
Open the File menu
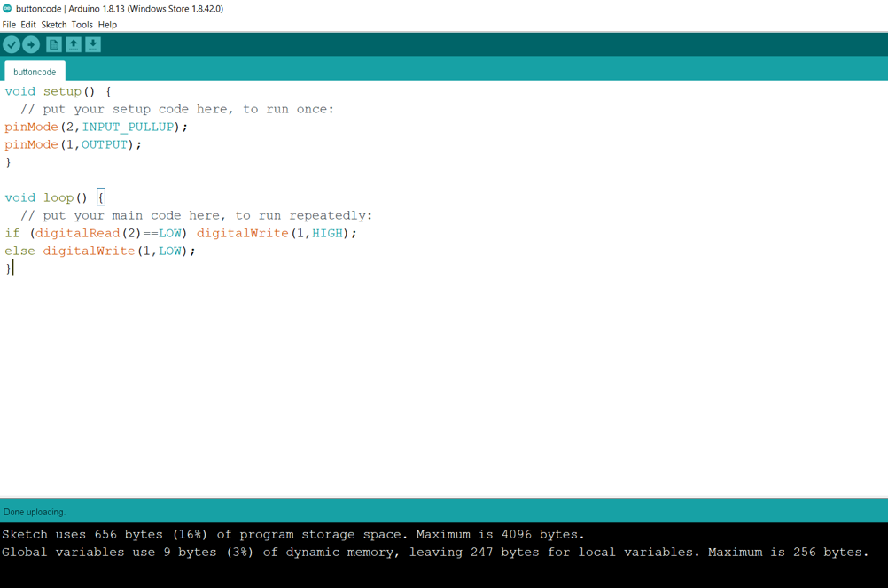pyautogui.click(x=9, y=25)
